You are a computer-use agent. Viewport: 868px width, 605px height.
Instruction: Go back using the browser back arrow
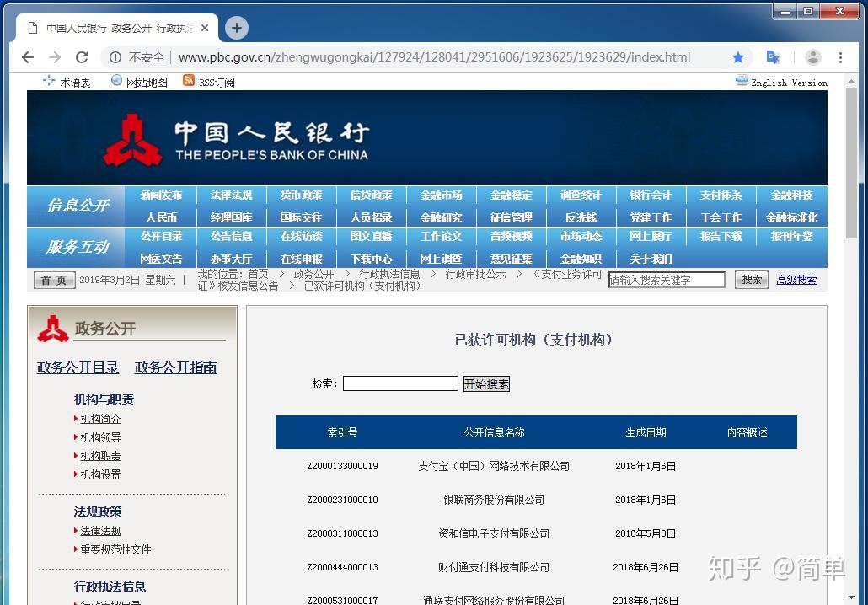[28, 57]
